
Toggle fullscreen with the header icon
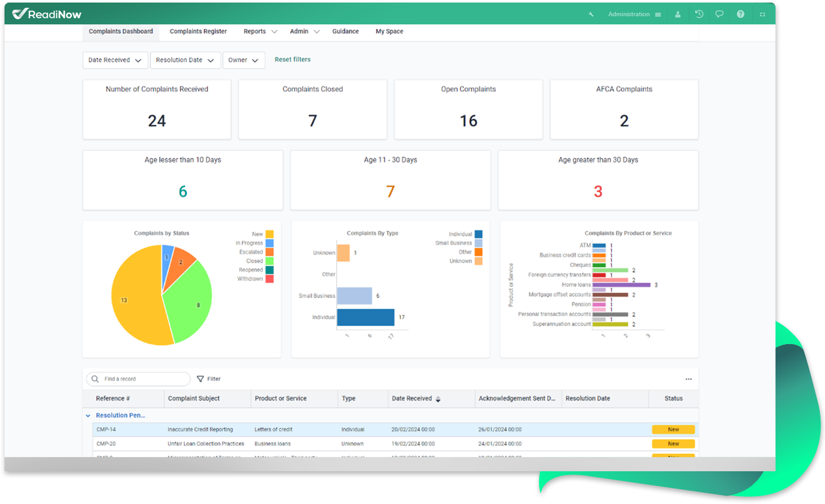pos(763,14)
